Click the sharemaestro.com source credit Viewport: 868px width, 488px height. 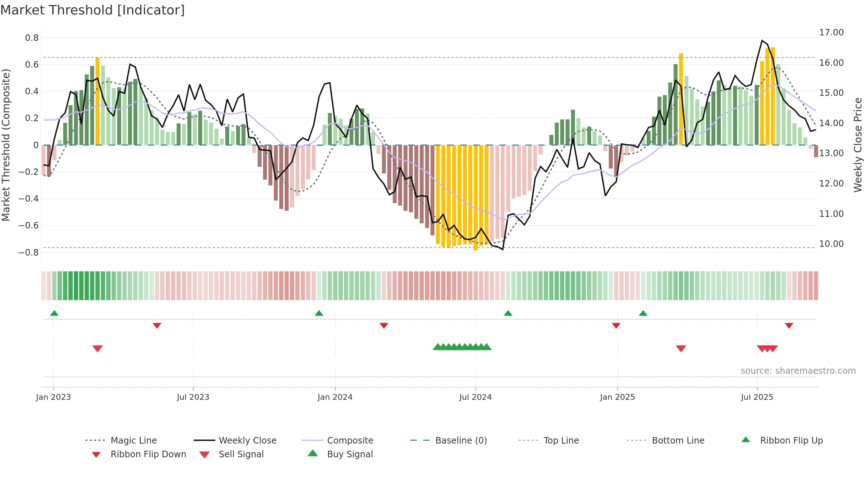coord(798,371)
